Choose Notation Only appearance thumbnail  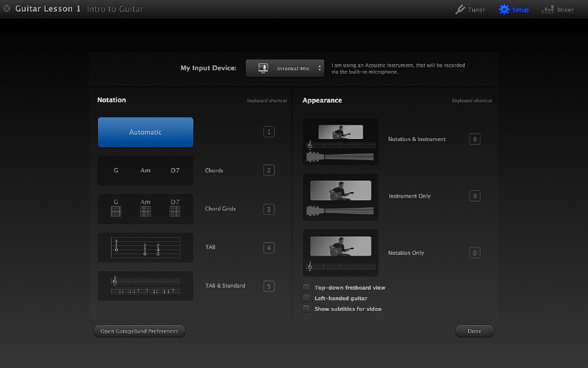340,253
